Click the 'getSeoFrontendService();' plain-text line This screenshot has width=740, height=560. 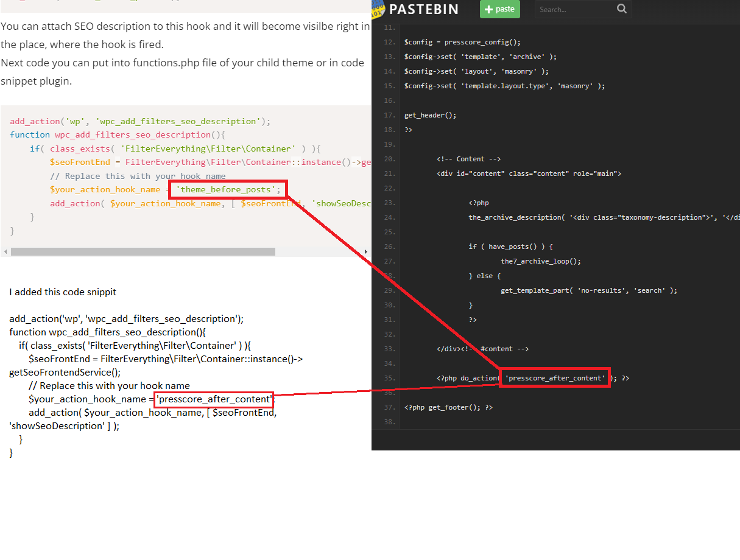pos(65,372)
